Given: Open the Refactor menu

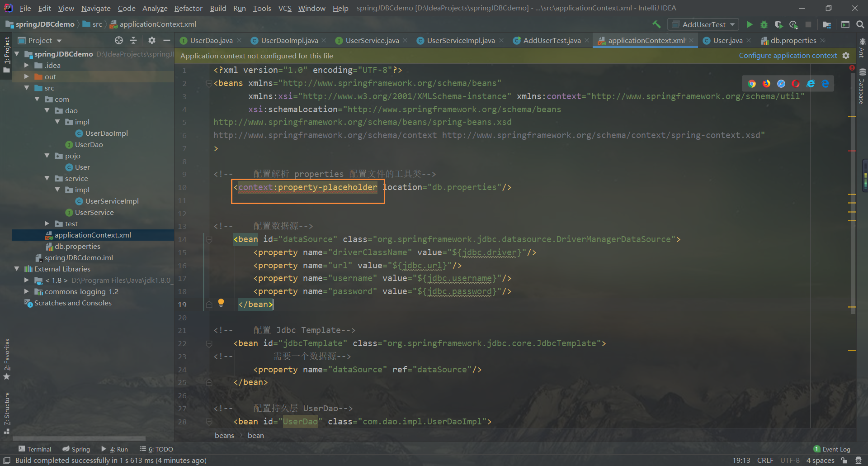Looking at the screenshot, I should 188,8.
